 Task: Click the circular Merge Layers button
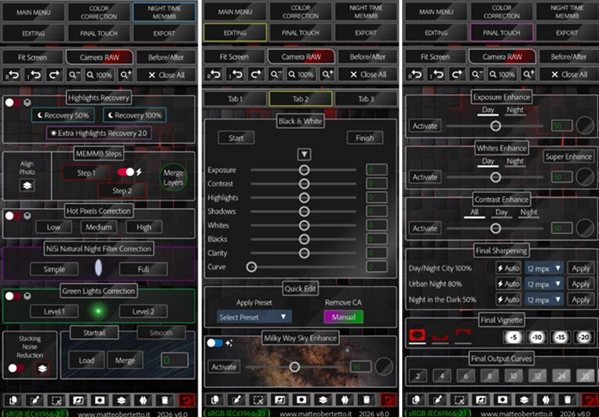click(173, 178)
